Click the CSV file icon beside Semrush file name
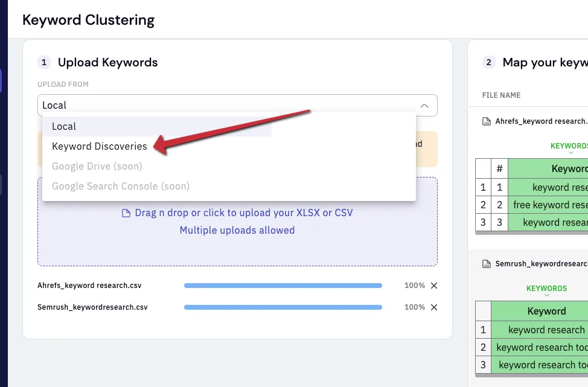Viewport: 588px width, 387px height. (487, 264)
